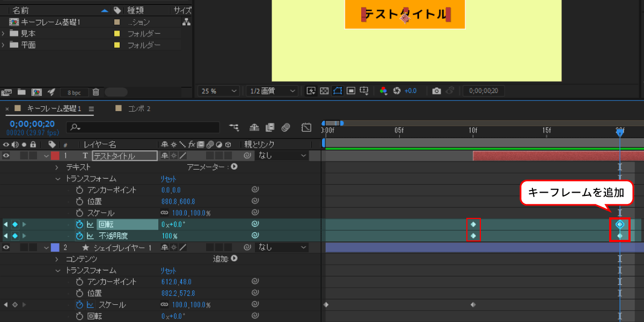Toggle stopwatch for layer 1 アンカーポイント

80,190
